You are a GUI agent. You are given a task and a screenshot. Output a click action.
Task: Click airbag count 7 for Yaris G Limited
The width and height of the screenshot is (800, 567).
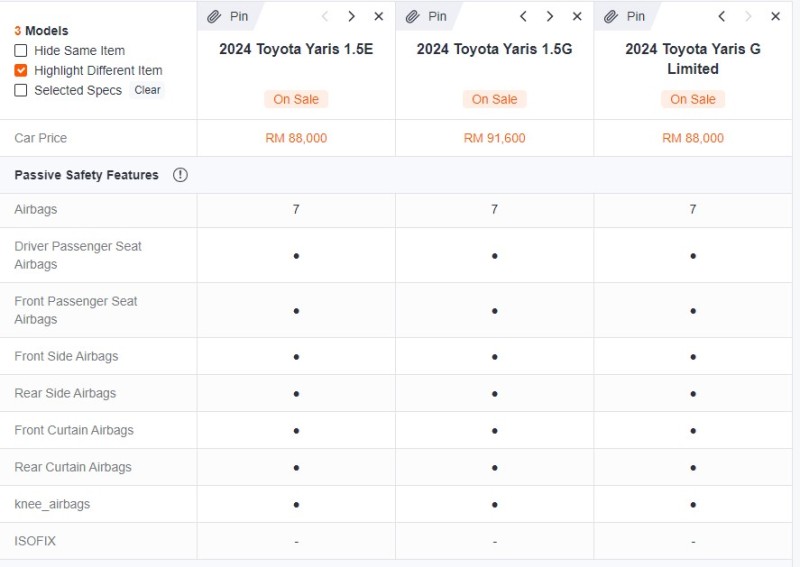coord(693,210)
